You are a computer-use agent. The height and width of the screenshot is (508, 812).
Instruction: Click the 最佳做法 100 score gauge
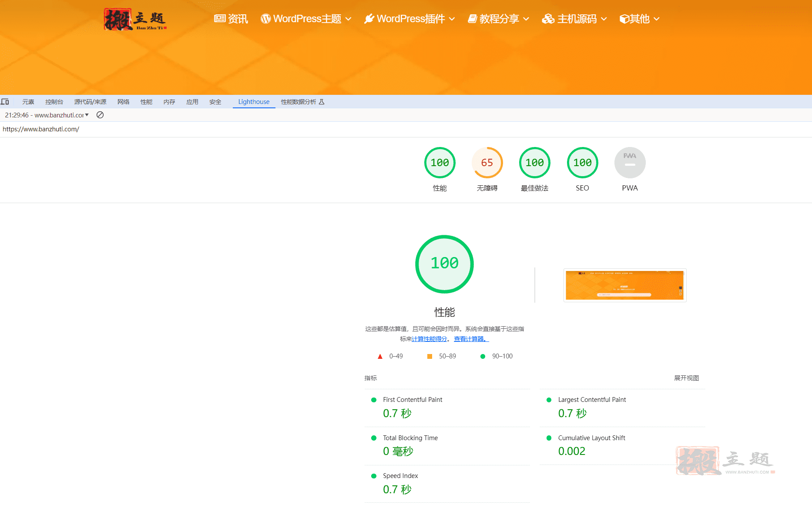click(x=534, y=163)
